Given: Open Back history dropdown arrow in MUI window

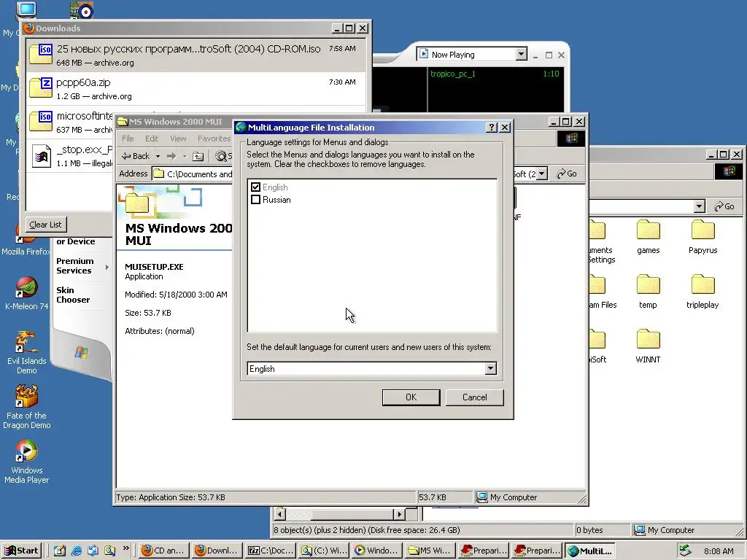Looking at the screenshot, I should pyautogui.click(x=158, y=156).
